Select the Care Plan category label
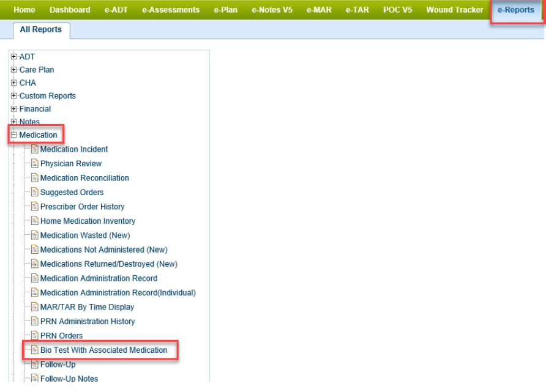The width and height of the screenshot is (546, 392). tap(37, 70)
